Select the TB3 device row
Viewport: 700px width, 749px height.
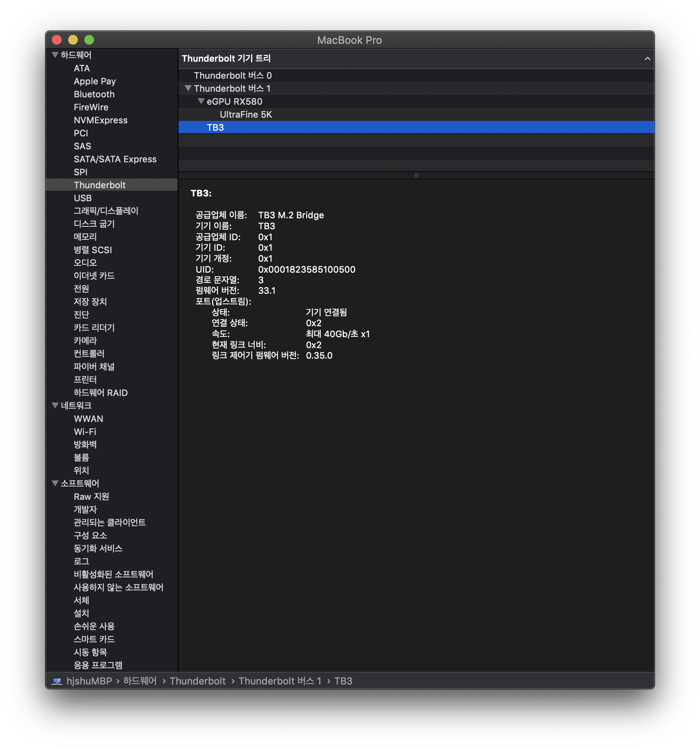coord(416,127)
